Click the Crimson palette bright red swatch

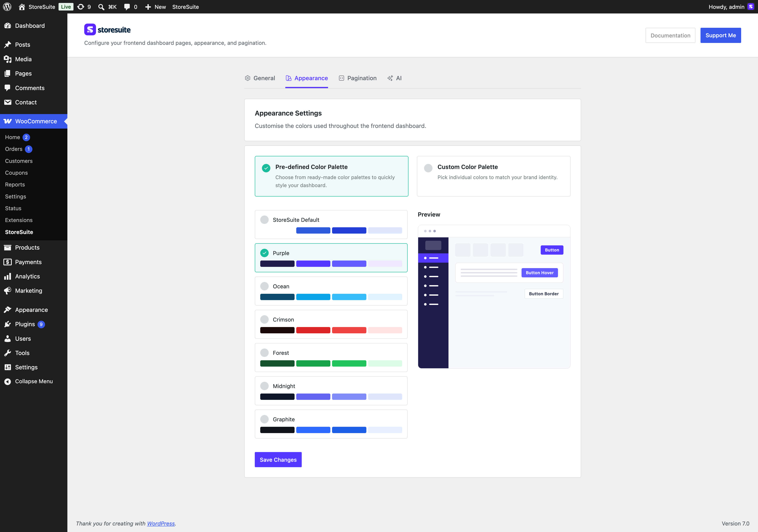point(313,330)
